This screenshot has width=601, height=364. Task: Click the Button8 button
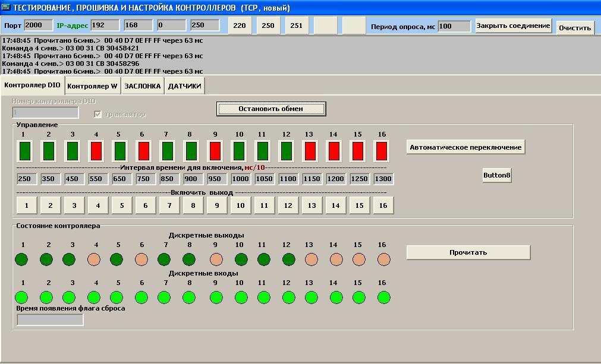tap(497, 175)
